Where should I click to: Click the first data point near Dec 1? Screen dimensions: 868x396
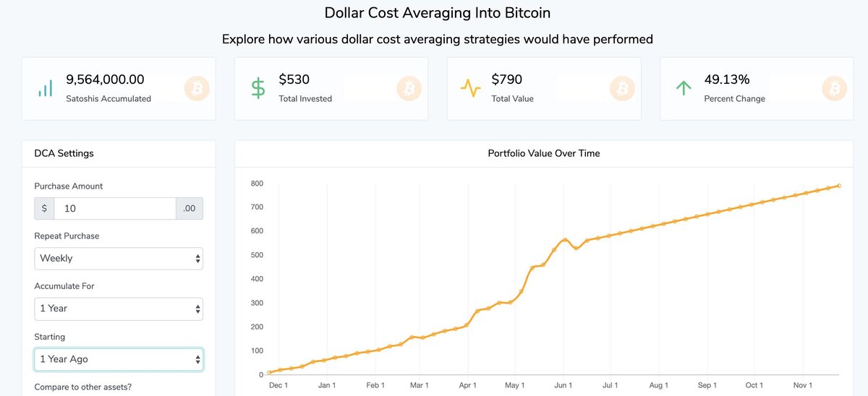269,373
